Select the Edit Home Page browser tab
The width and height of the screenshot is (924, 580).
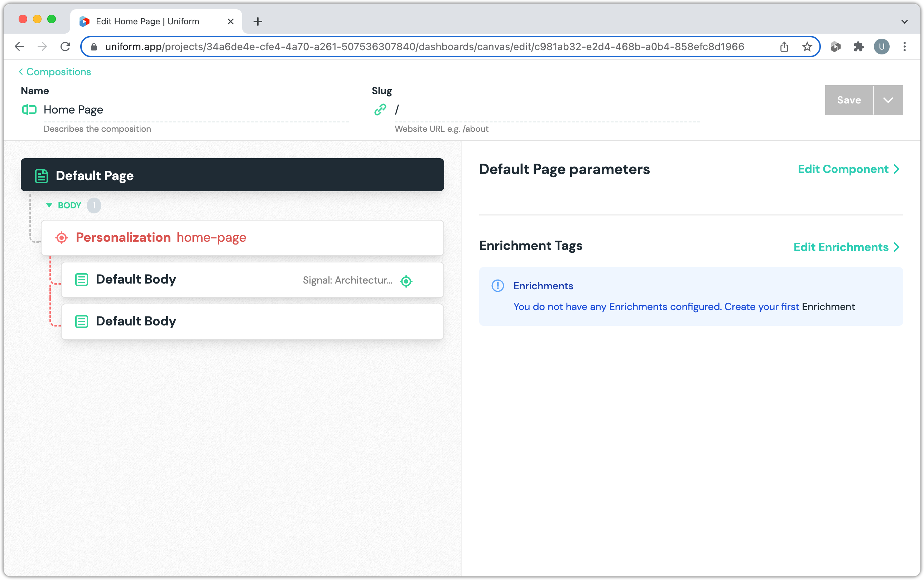tap(147, 21)
